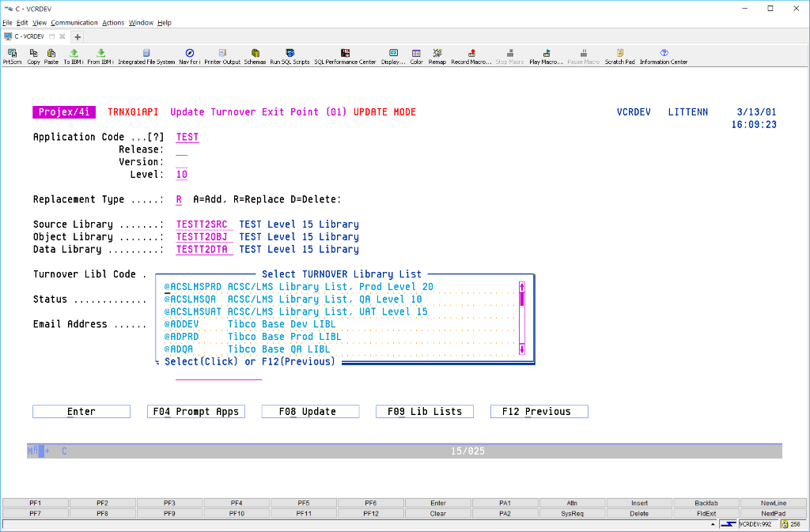Open the File menu
The height and width of the screenshot is (532, 810).
tap(7, 23)
